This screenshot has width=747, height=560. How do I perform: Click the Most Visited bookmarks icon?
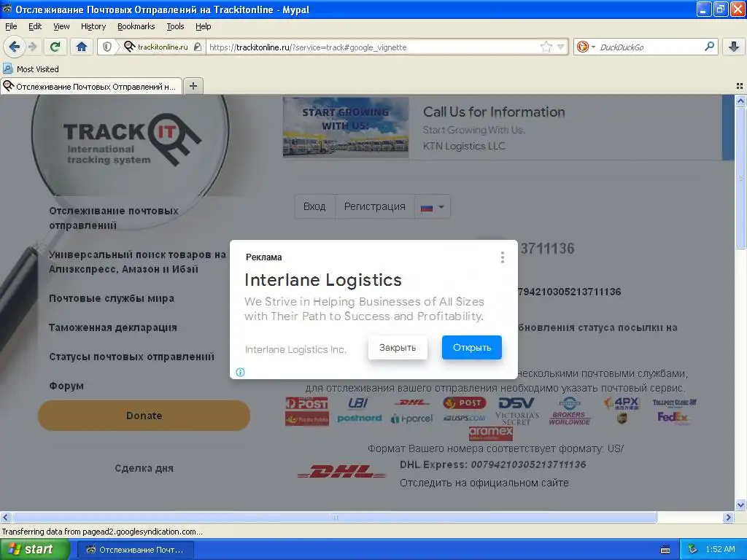coord(7,69)
